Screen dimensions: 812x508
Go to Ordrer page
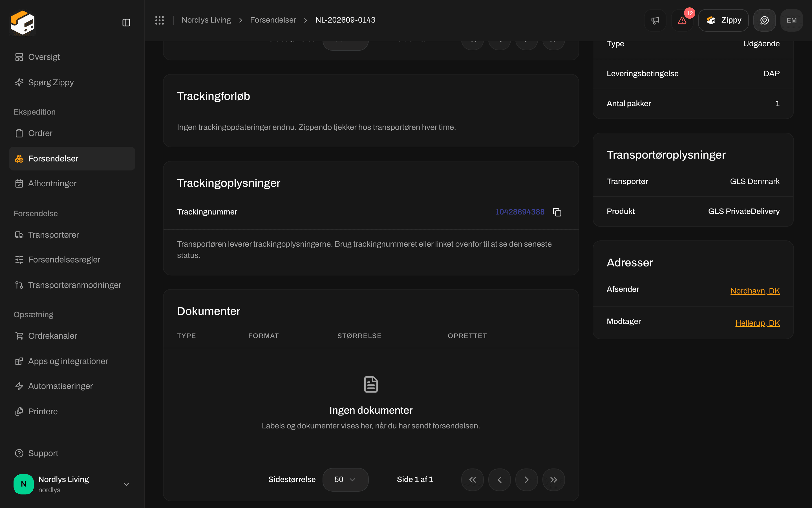click(x=72, y=133)
